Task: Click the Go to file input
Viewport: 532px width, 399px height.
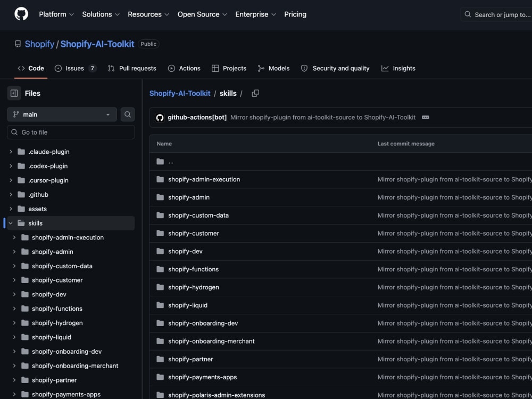Action: pyautogui.click(x=71, y=132)
